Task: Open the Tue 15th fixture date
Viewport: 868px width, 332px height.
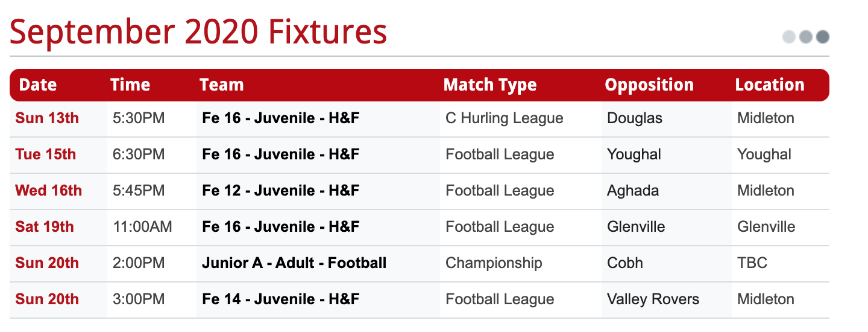Action: 46,155
